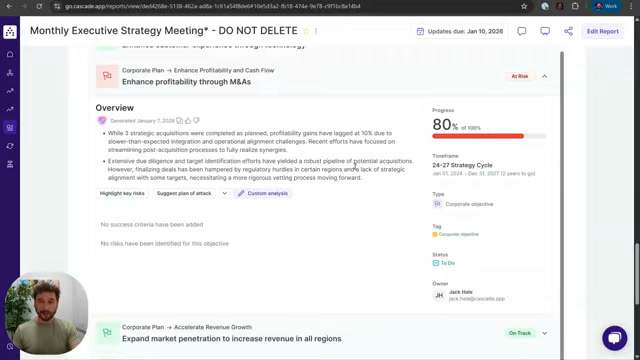This screenshot has height=360, width=640.
Task: Click Highlight key risks
Action: pos(122,193)
